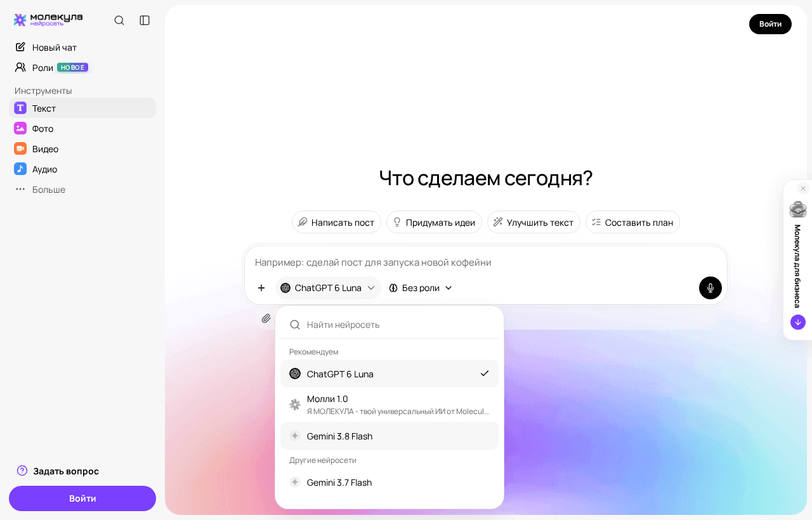Select the Фото tool
This screenshot has height=520, width=812.
tap(82, 128)
